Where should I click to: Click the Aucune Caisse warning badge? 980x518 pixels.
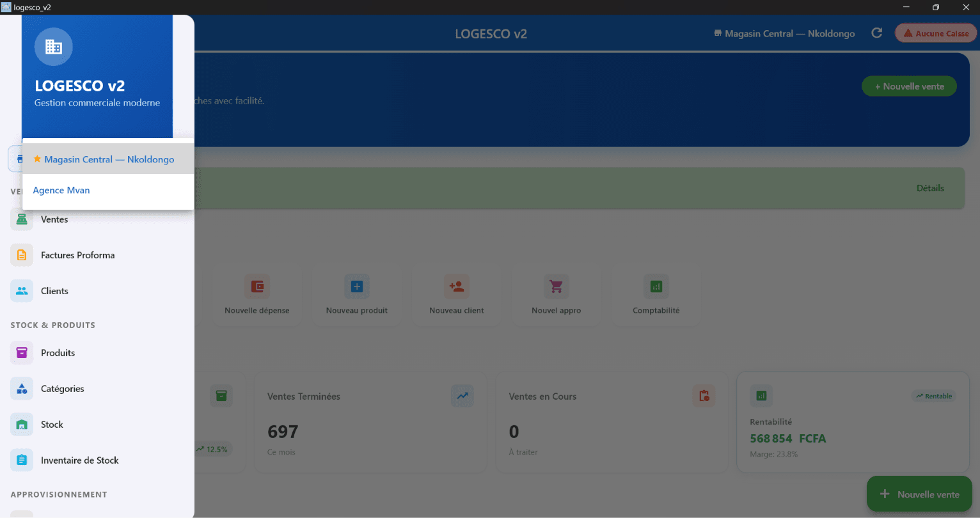936,33
